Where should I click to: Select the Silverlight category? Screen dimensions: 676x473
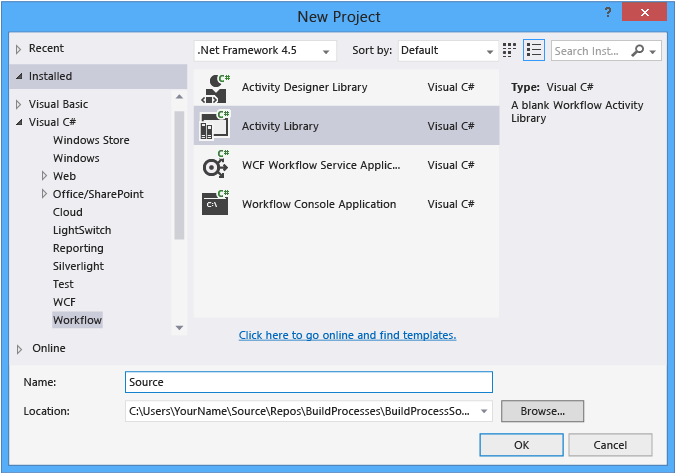78,266
